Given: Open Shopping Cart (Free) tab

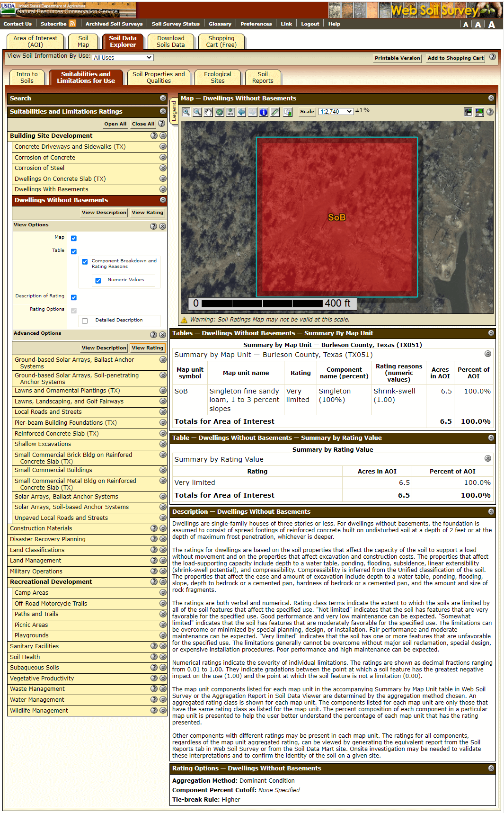Looking at the screenshot, I should (221, 42).
